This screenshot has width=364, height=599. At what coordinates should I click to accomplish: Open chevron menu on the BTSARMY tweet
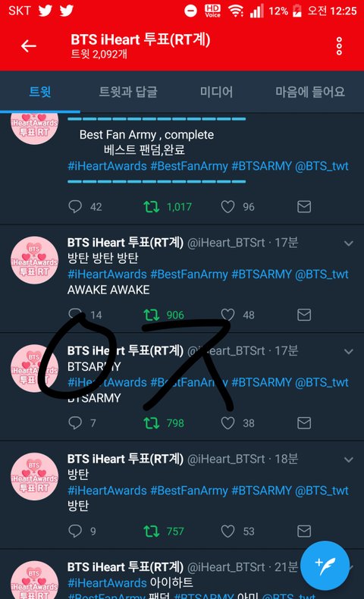pyautogui.click(x=348, y=351)
